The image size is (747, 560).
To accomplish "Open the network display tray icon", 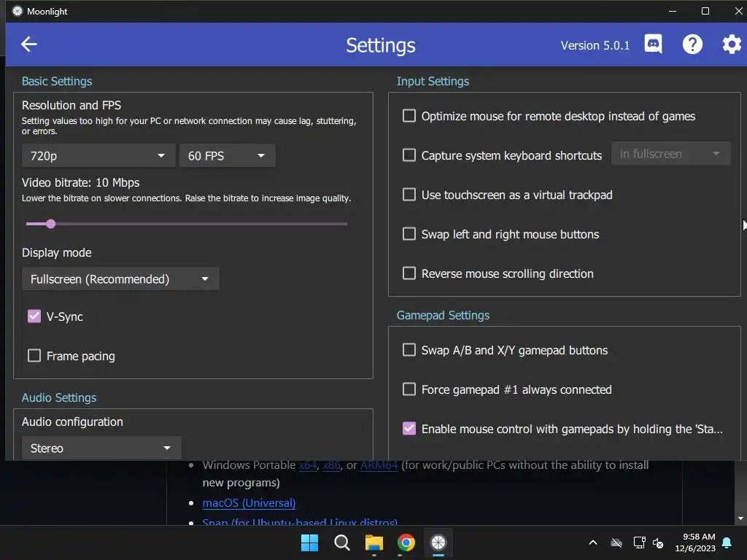I will click(x=639, y=542).
